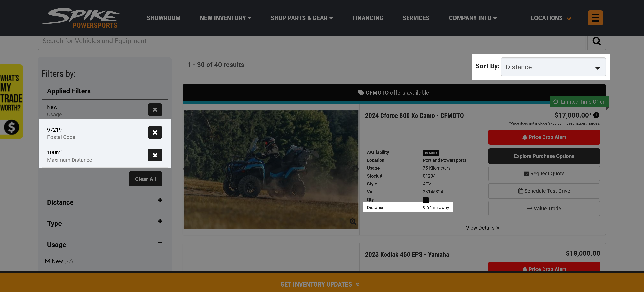Expand Get Inventory Updates bar

[x=320, y=284]
